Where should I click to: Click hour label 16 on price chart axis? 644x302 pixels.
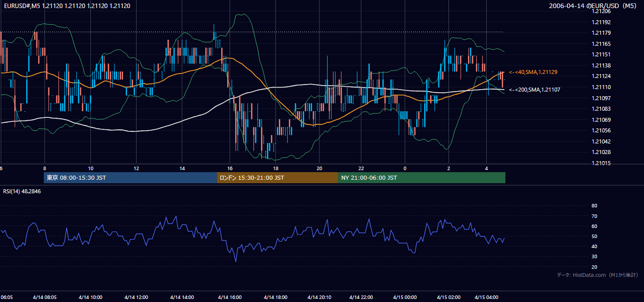tap(230, 168)
